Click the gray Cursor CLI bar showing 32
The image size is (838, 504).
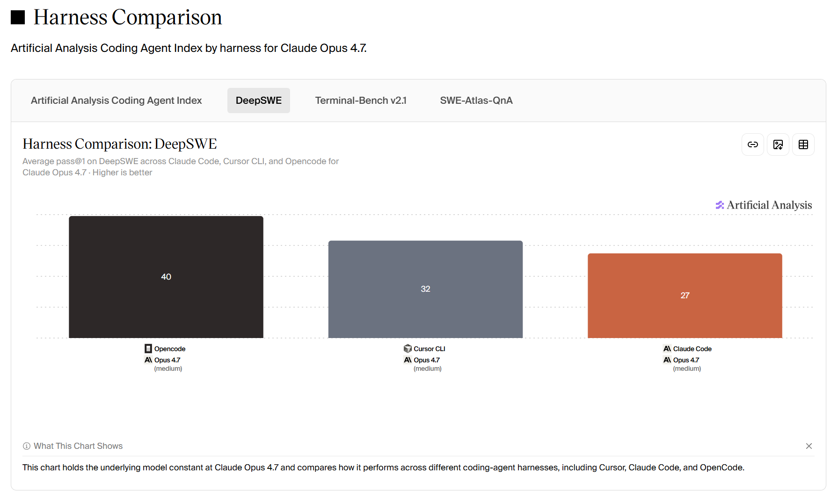425,289
